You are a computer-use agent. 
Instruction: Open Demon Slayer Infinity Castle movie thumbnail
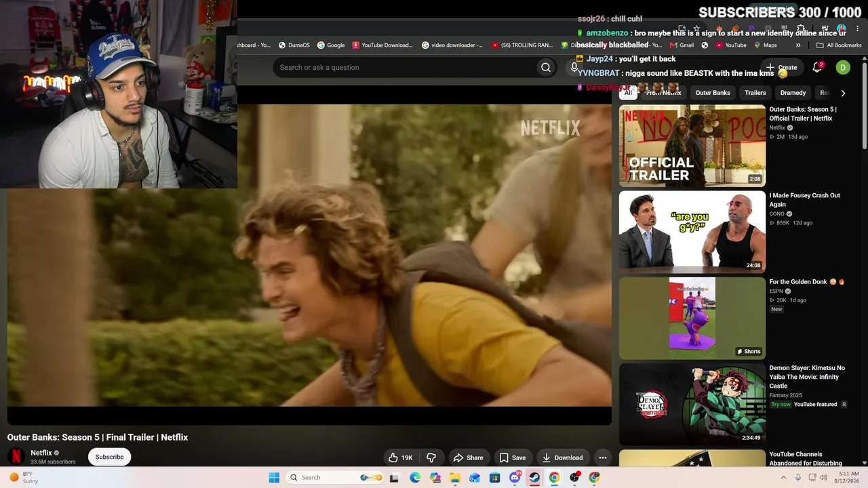[692, 404]
